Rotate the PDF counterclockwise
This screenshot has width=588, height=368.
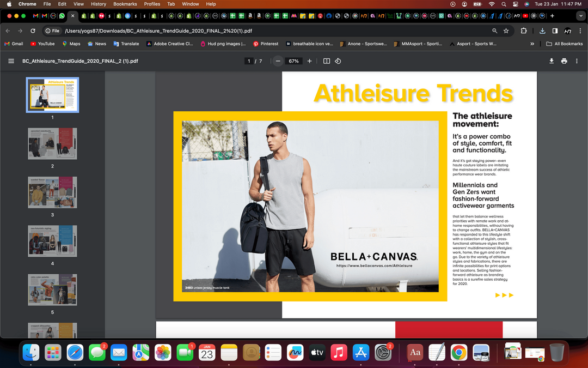(x=338, y=61)
